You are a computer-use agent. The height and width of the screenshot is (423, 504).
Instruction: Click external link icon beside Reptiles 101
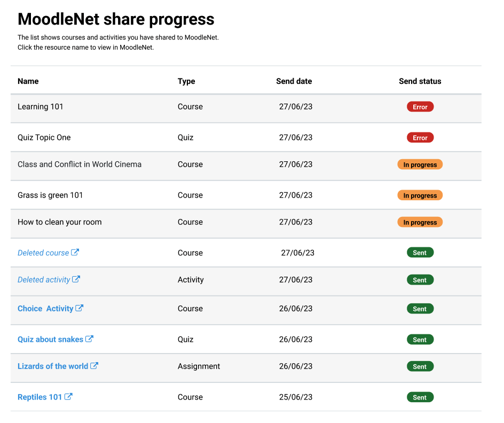click(x=68, y=397)
